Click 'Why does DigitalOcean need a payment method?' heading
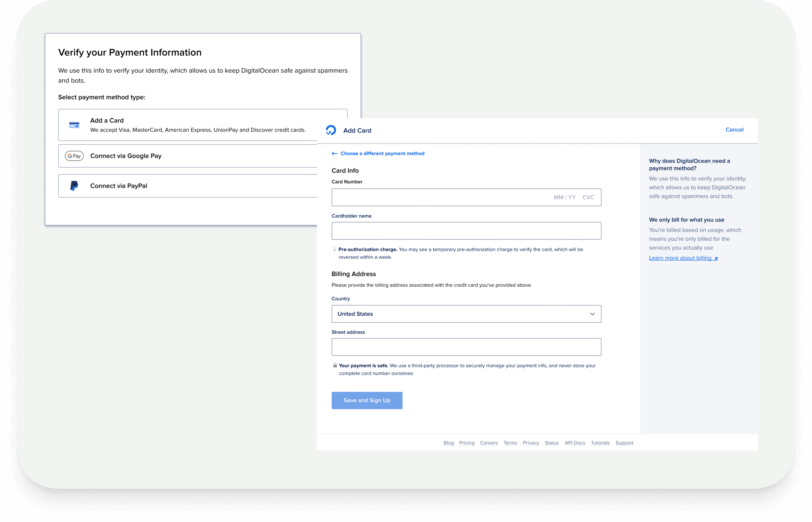 pos(689,164)
